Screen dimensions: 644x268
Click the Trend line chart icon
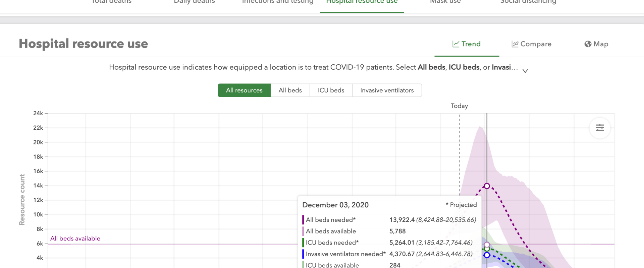tap(455, 44)
